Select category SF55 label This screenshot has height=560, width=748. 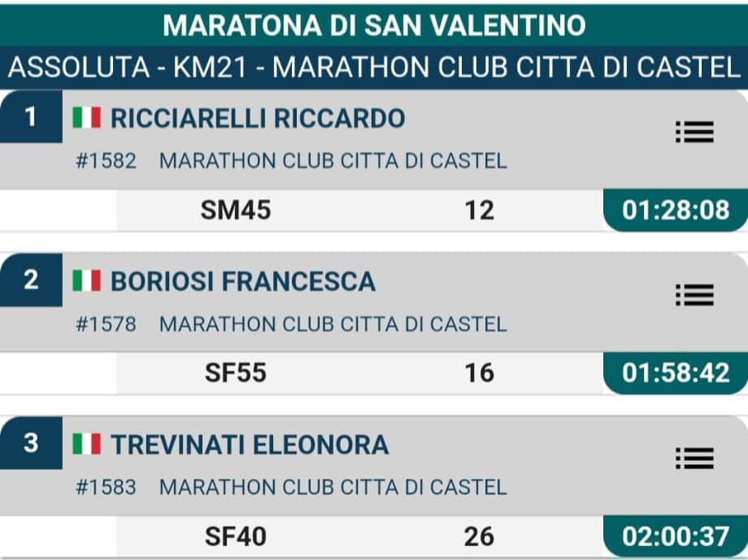pyautogui.click(x=236, y=373)
